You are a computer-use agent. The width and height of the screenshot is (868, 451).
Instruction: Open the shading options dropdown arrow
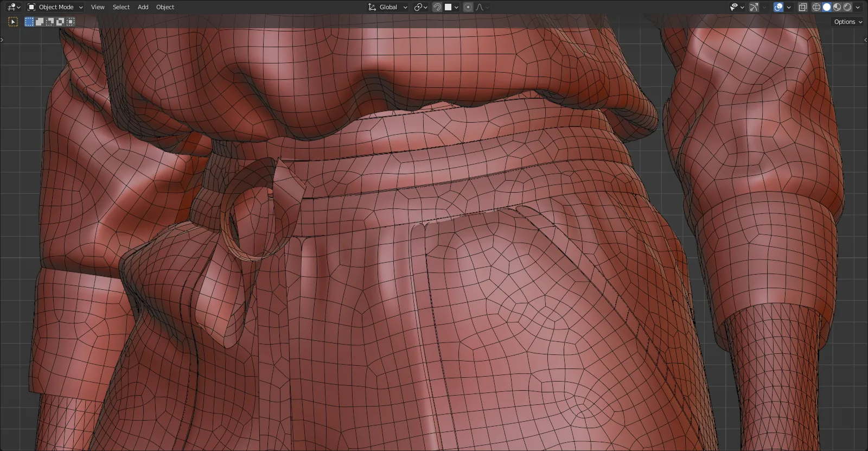click(x=858, y=7)
